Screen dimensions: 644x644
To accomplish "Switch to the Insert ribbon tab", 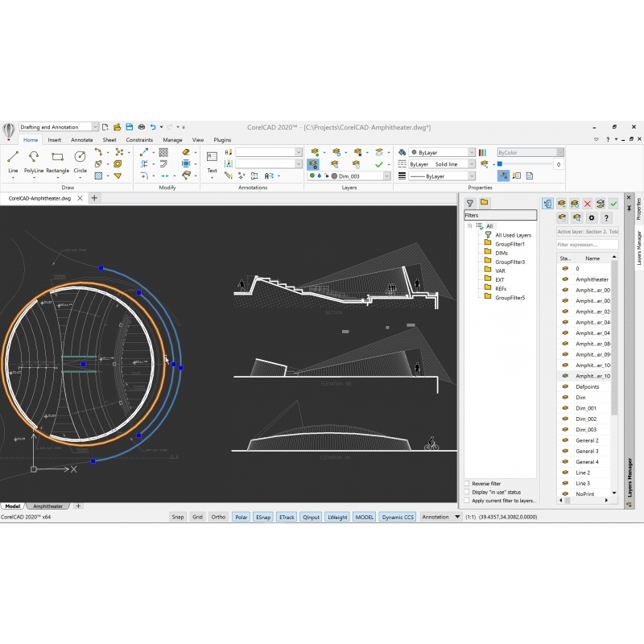I will coord(54,139).
